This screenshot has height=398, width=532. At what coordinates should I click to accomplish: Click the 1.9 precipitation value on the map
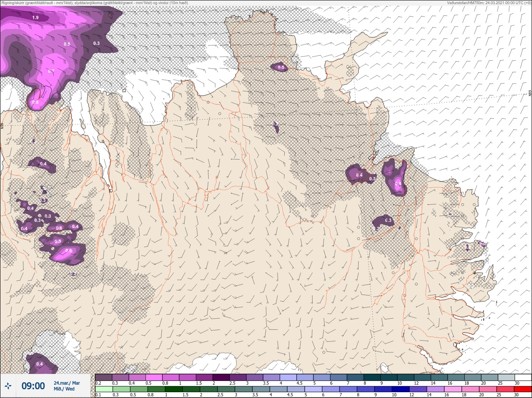click(35, 17)
